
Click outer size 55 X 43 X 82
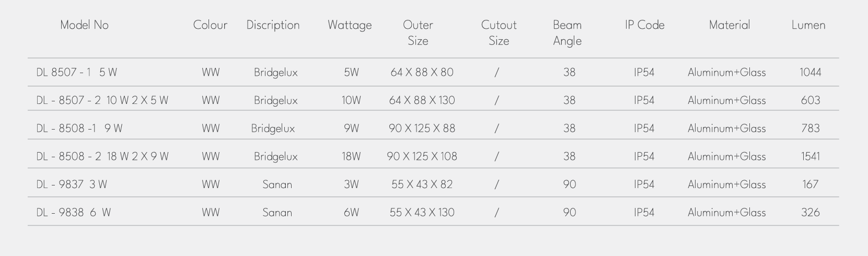422,184
